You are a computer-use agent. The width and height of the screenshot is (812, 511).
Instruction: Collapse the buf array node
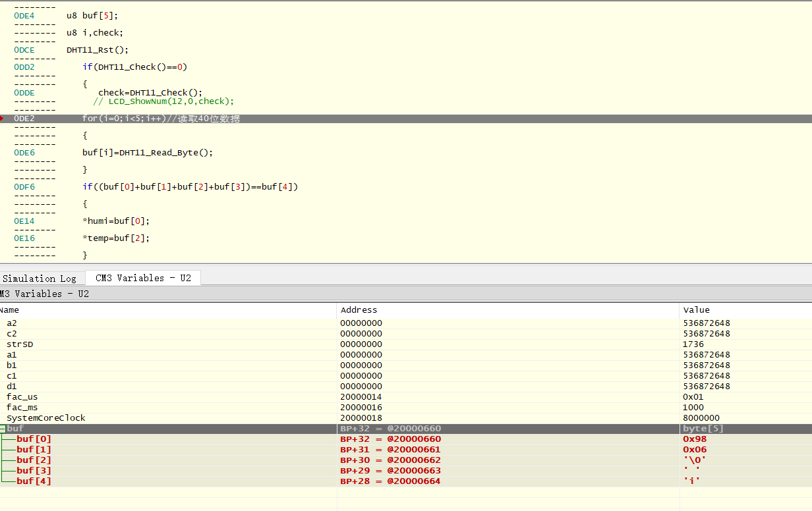click(x=2, y=429)
